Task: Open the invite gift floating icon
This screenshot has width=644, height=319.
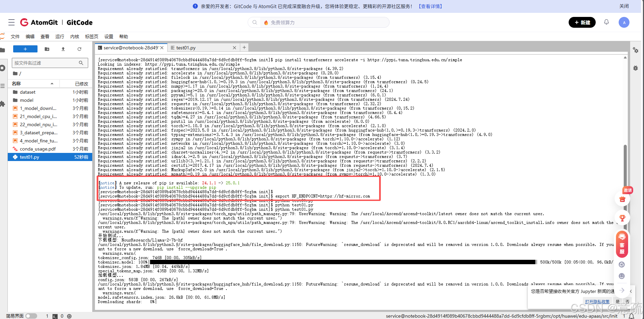Action: (622, 199)
